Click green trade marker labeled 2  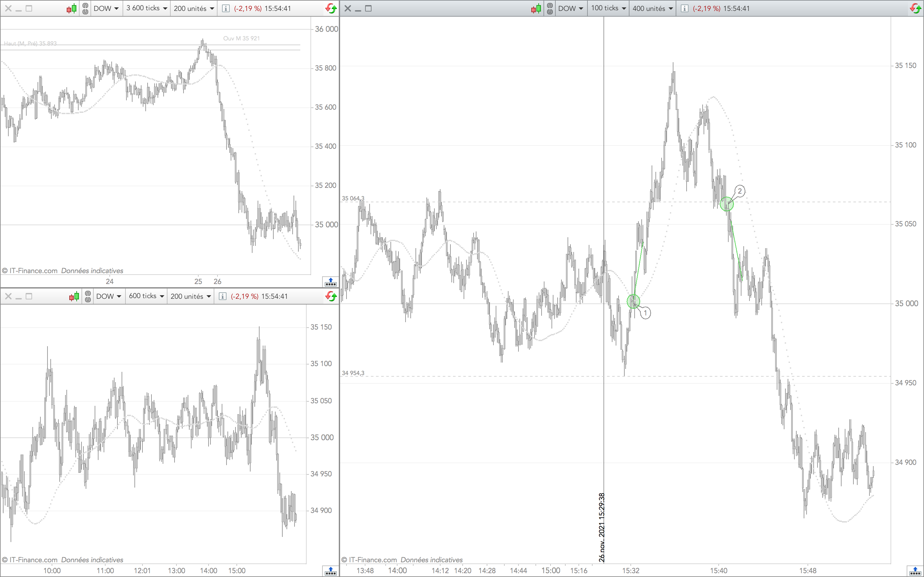(727, 204)
